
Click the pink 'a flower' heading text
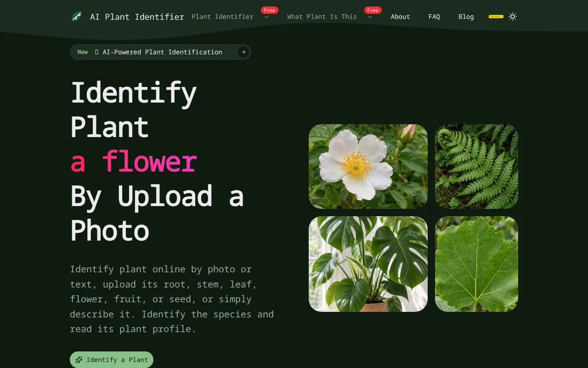(x=134, y=161)
